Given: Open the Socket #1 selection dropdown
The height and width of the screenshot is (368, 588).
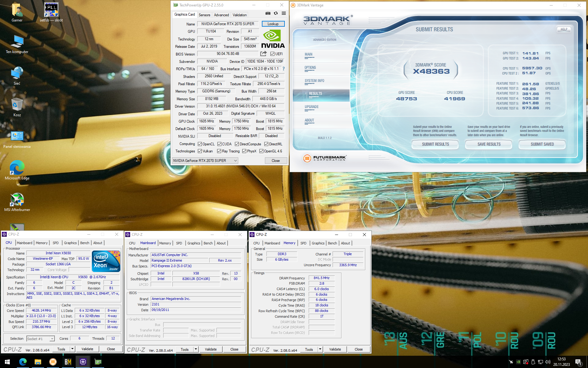Looking at the screenshot, I should (40, 339).
